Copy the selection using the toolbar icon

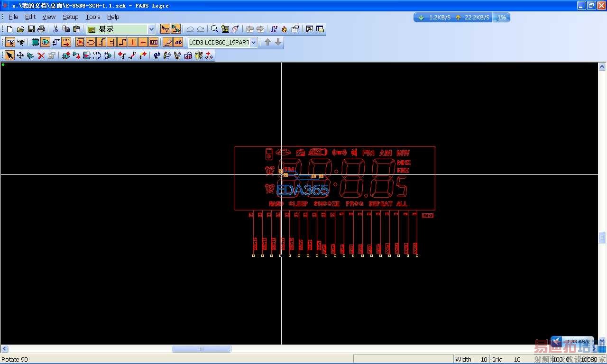point(66,29)
